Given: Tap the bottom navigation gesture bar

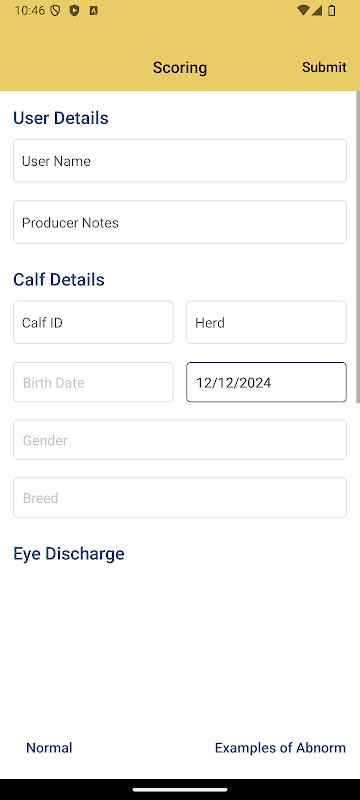Looking at the screenshot, I should click(x=180, y=790).
